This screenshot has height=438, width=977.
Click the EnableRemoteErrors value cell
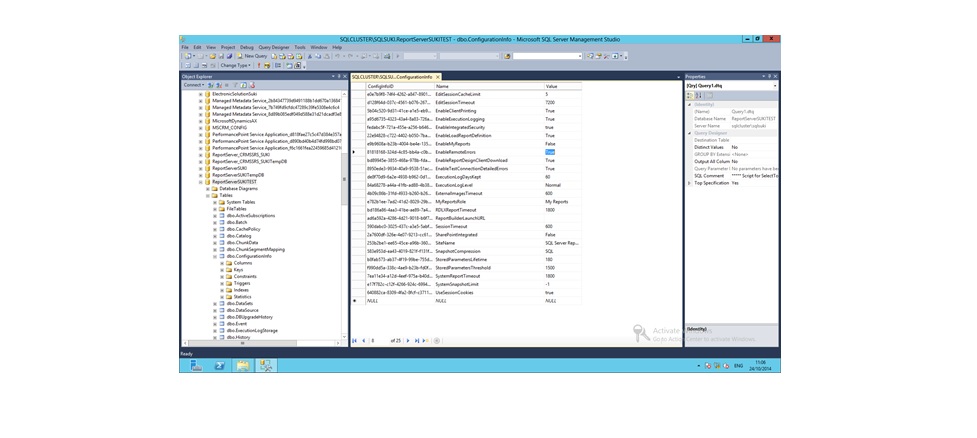click(x=563, y=152)
